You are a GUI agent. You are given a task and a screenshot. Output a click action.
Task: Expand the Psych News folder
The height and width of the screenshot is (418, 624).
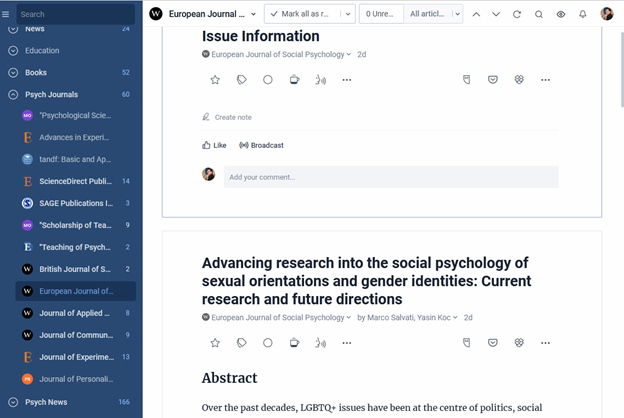coord(13,402)
